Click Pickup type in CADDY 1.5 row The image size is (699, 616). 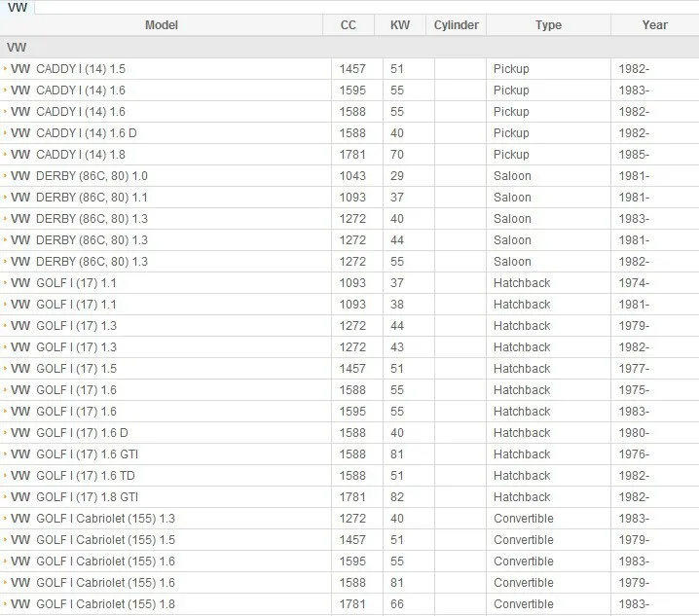[511, 69]
